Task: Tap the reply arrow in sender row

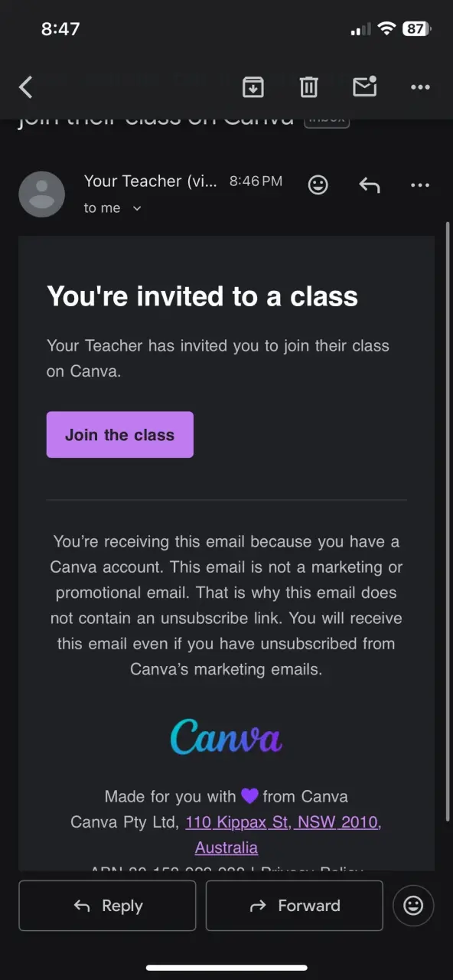Action: point(370,185)
